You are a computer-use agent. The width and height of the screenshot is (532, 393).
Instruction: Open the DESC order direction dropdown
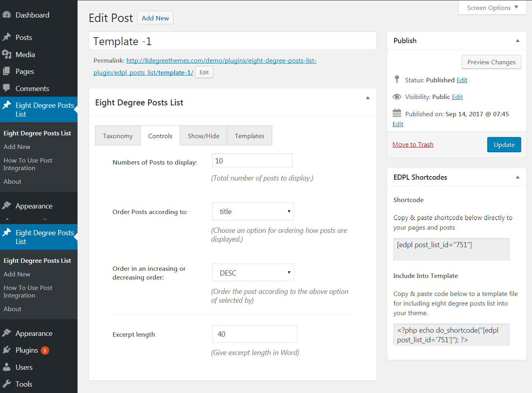pyautogui.click(x=253, y=273)
